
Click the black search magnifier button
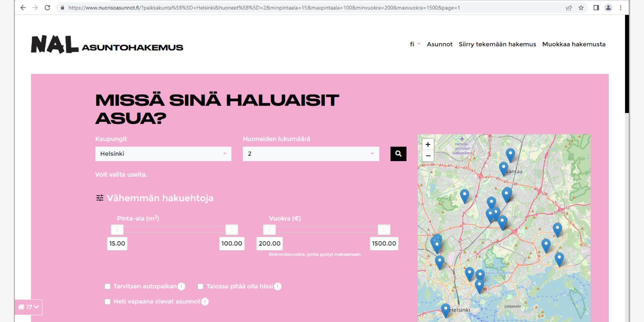coord(398,154)
